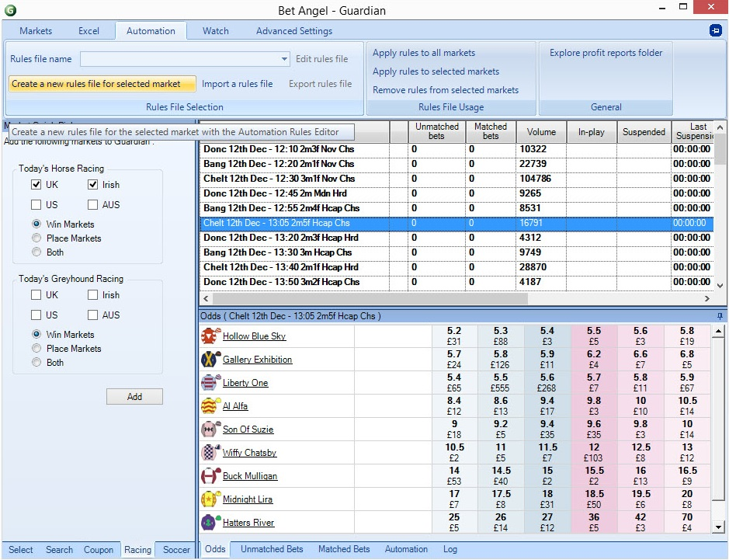Click Al Alfa jockey silks icon
Viewport: 729px width, 560px height.
click(210, 405)
